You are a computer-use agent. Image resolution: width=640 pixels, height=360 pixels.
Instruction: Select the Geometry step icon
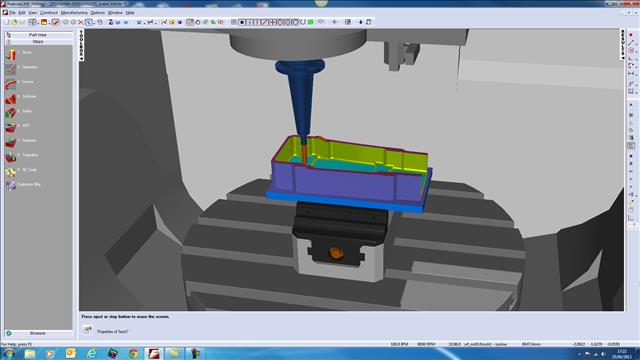11,69
